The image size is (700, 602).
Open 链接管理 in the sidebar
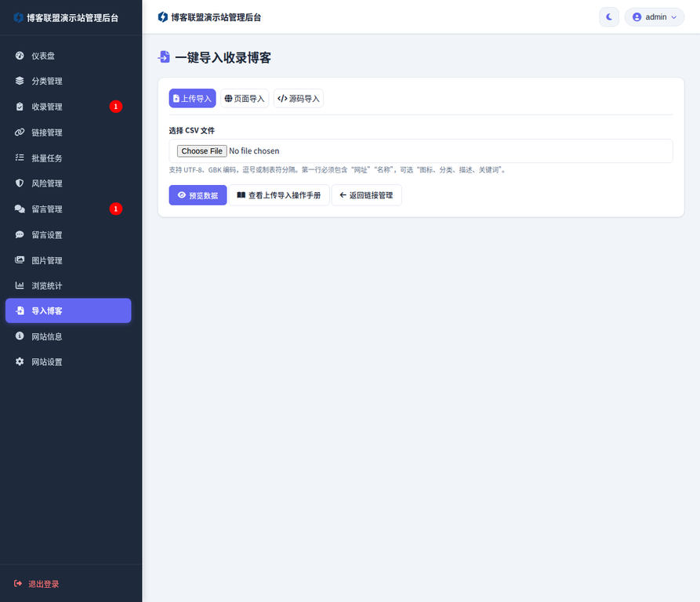click(x=68, y=132)
